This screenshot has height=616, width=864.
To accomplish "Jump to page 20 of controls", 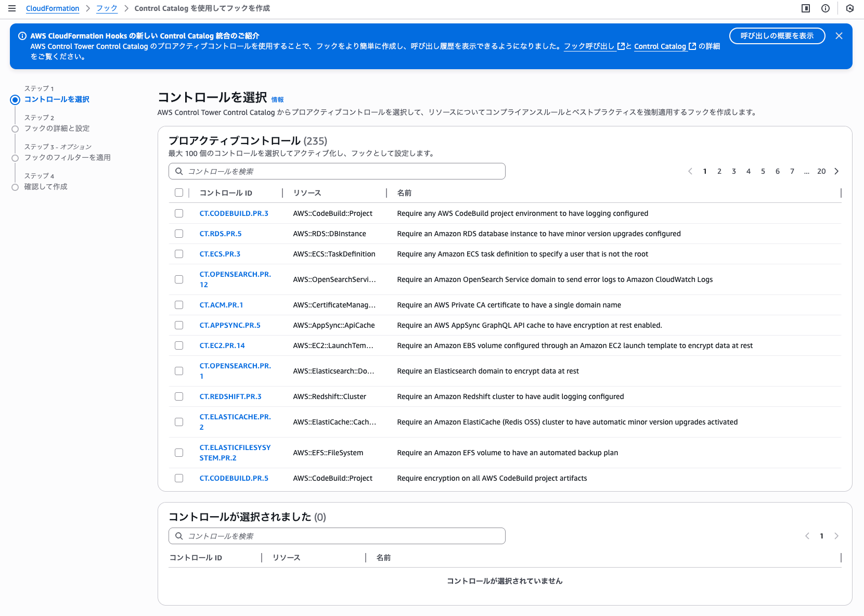I will (821, 171).
